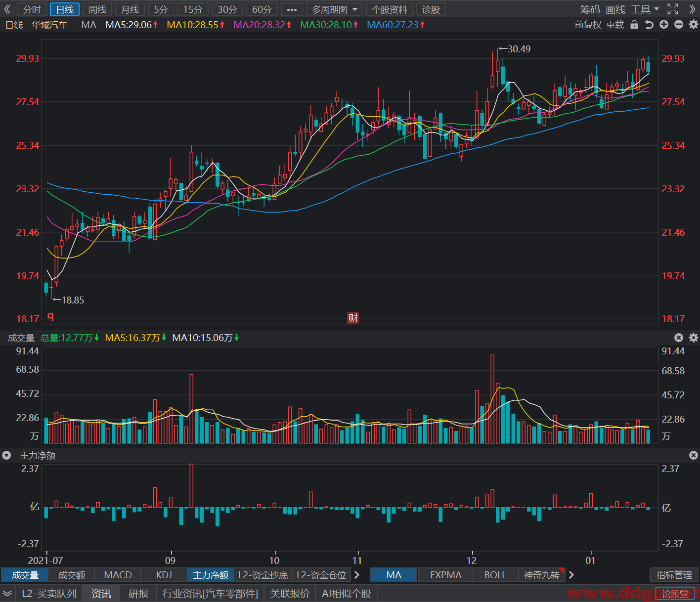Click the unlock padlock icon above the chart
This screenshot has height=602, width=700.
point(634,25)
